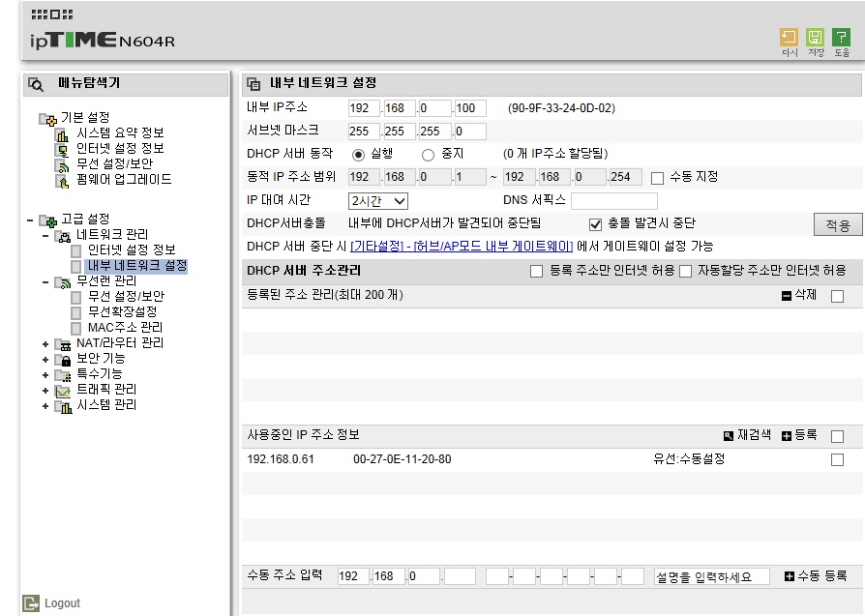The height and width of the screenshot is (616, 865).
Task: Check 자동할당 주소만 인터넷 허용 checkbox
Action: 685,271
